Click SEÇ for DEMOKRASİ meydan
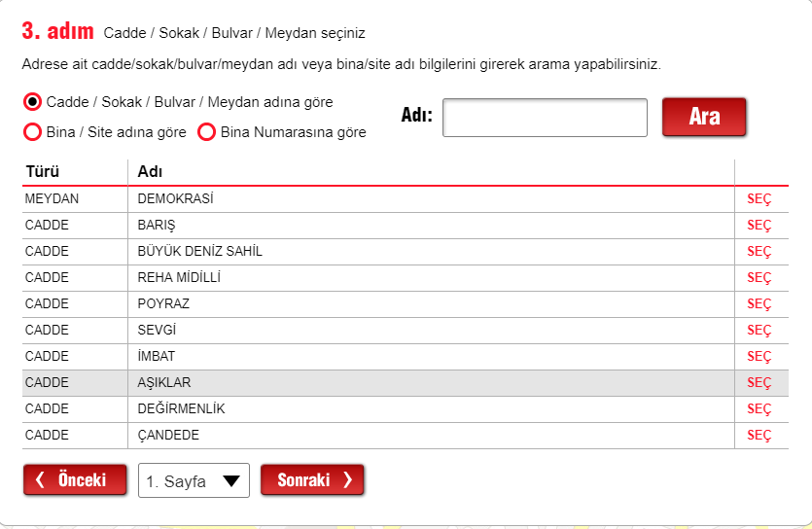Screen dimensions: 812x529 pos(759,199)
